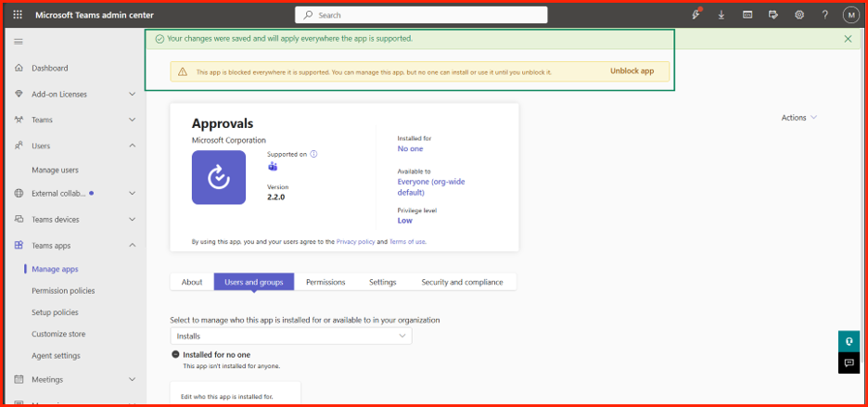Screen dimensions: 868x407
Task: Click the No one installed-for link
Action: [x=410, y=148]
